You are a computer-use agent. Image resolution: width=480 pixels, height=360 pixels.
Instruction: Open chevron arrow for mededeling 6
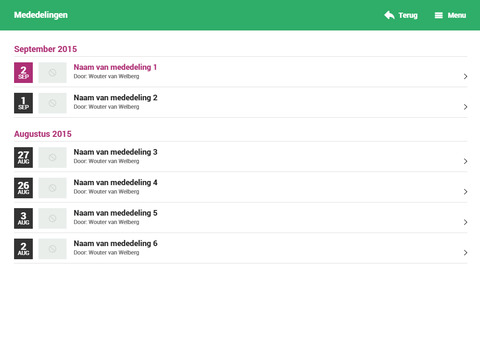coord(465,253)
